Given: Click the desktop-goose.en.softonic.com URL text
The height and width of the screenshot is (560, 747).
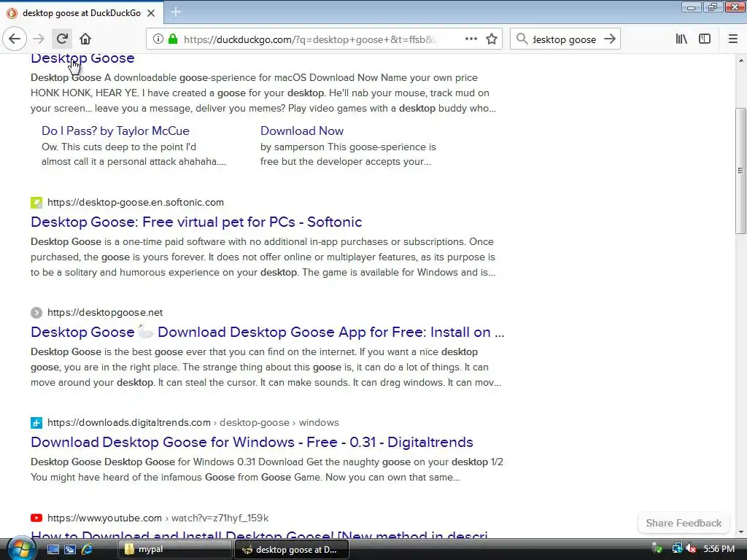Looking at the screenshot, I should 136,203.
